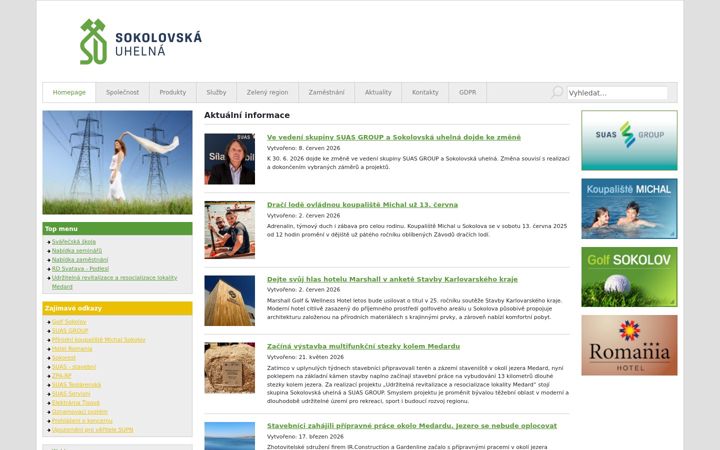Click the man portrait thumbnail of first article
720x450 pixels.
pyautogui.click(x=230, y=159)
